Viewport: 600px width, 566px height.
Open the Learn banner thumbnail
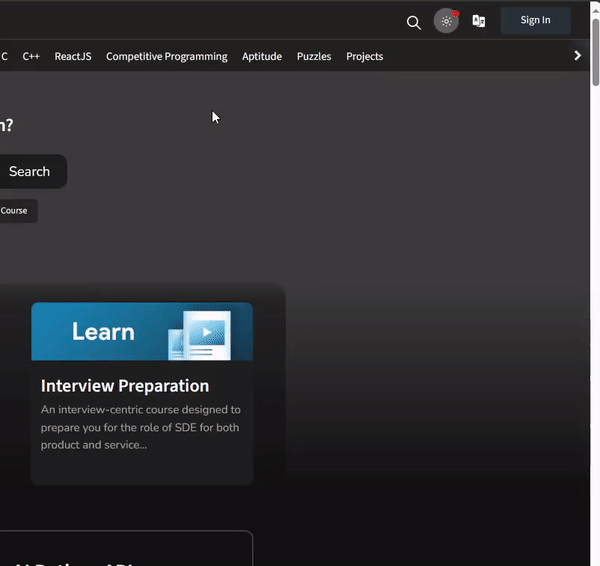coord(142,331)
